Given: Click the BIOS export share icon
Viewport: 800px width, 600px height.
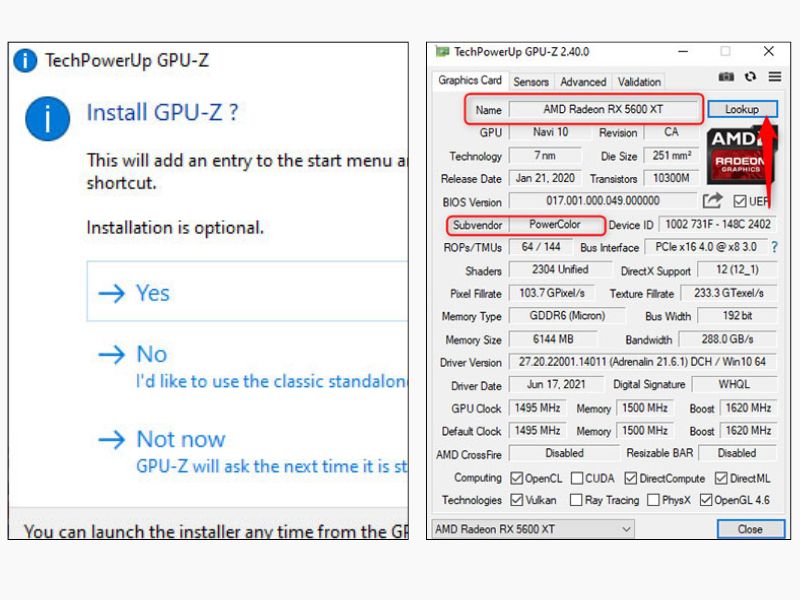Looking at the screenshot, I should [x=712, y=201].
